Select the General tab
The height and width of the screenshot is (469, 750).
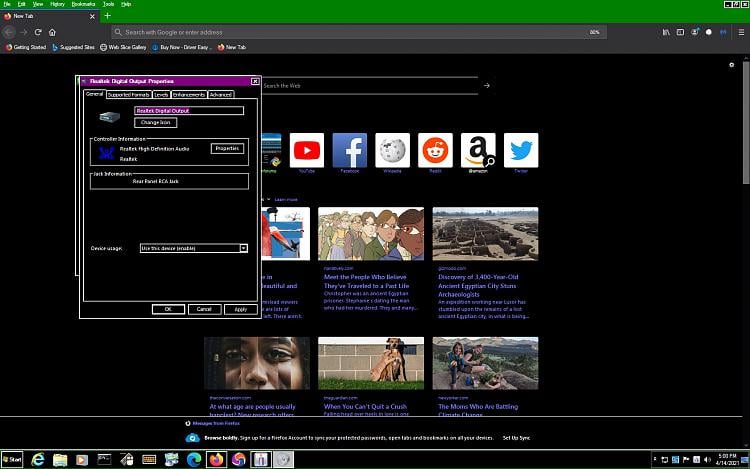[94, 94]
